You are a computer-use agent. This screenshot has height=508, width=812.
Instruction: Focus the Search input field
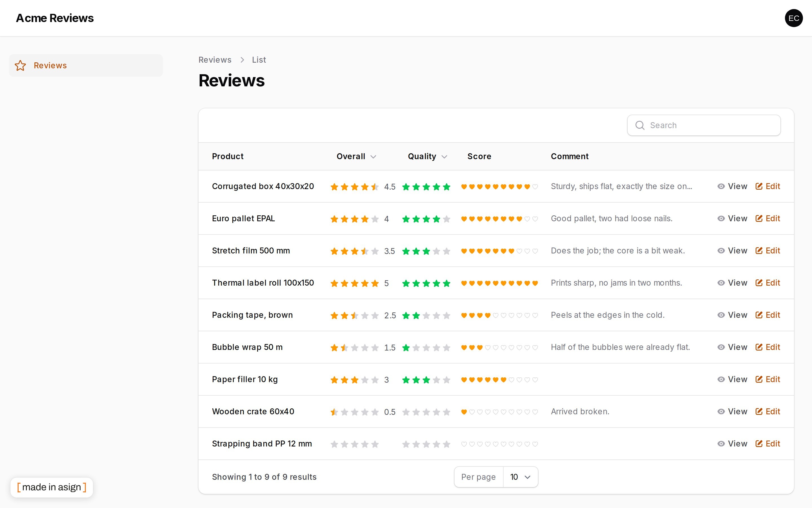704,125
